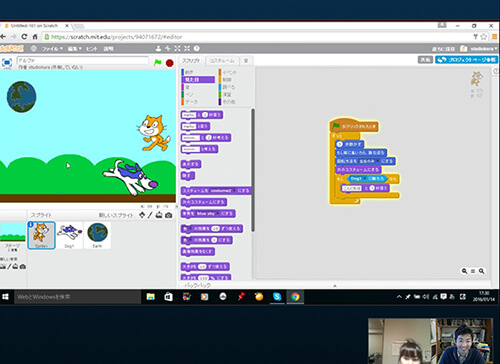Paint a new sprite with the brush icon
This screenshot has height=364, width=500.
pos(150,215)
